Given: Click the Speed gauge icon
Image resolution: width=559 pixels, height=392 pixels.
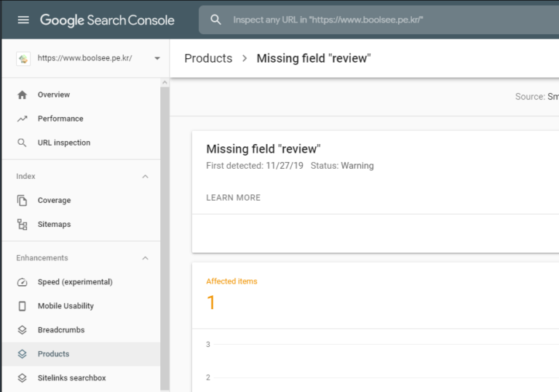Looking at the screenshot, I should [x=22, y=282].
